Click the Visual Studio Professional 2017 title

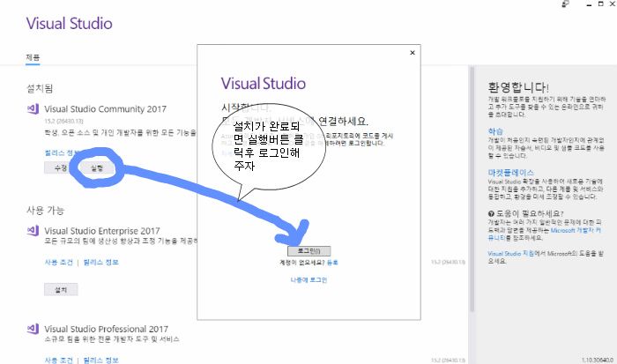tap(106, 329)
